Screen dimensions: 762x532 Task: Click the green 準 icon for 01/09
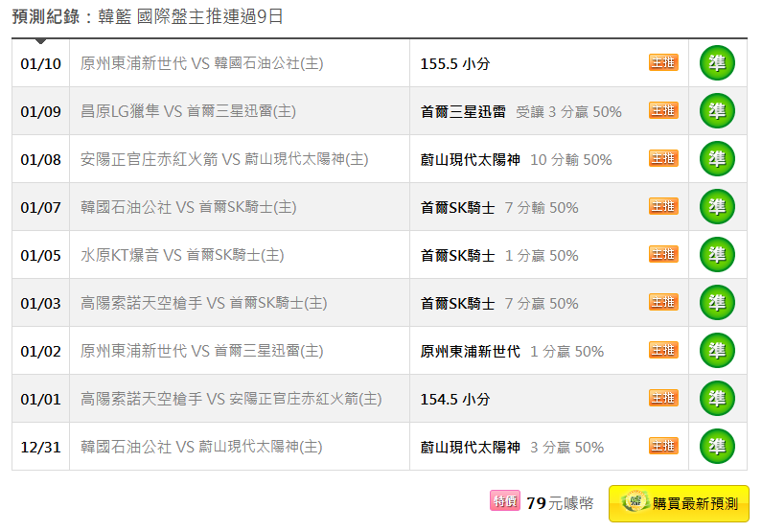pyautogui.click(x=717, y=111)
